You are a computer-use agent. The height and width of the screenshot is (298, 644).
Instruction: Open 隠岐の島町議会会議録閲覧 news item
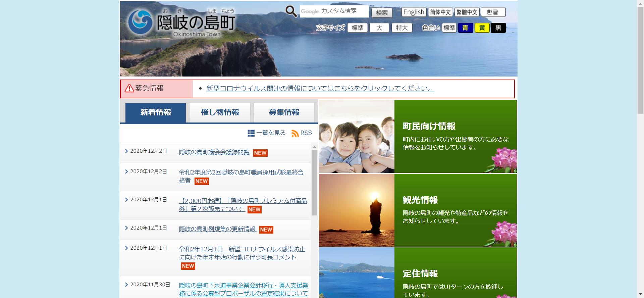[x=214, y=152]
